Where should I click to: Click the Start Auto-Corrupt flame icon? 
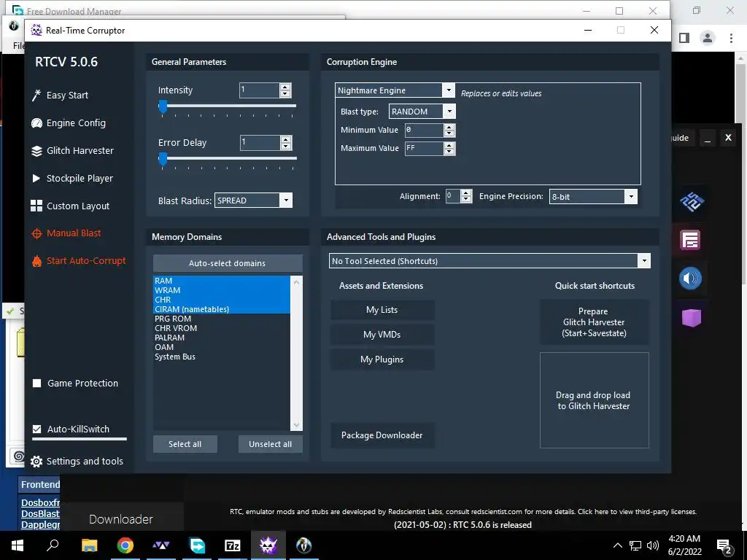click(36, 261)
